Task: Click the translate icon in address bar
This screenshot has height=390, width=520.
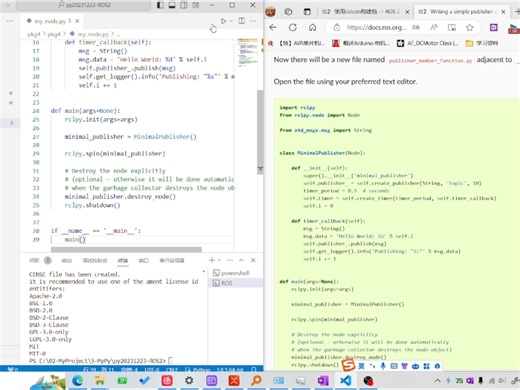Action: (x=416, y=27)
